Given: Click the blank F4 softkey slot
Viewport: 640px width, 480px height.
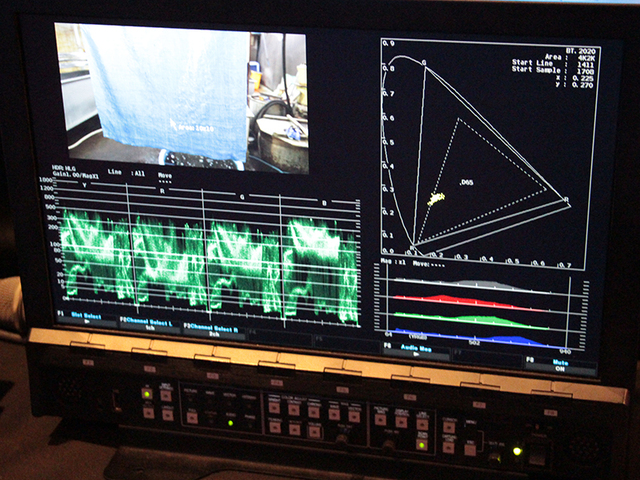Looking at the screenshot, I should (280, 336).
